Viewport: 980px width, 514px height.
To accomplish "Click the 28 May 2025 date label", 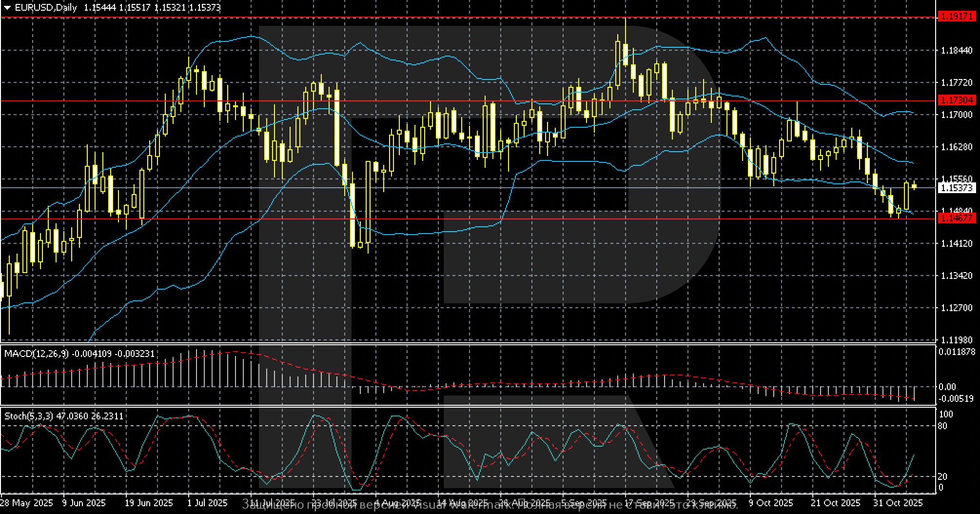I will point(26,503).
